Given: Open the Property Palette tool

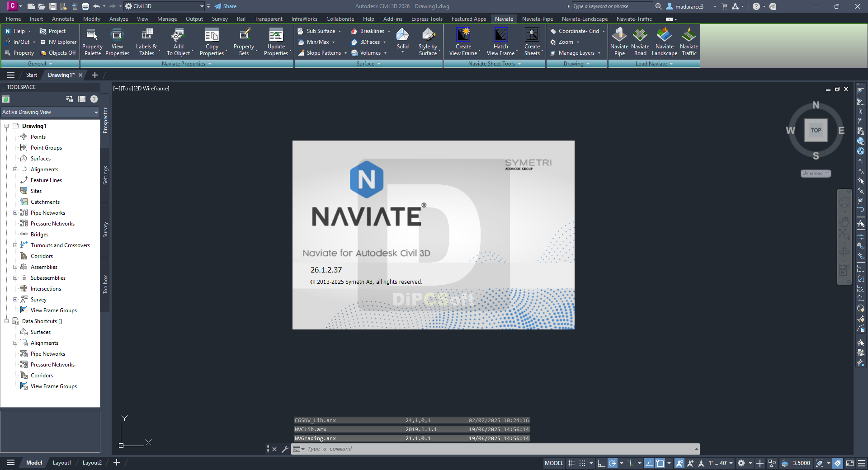Looking at the screenshot, I should (92, 42).
